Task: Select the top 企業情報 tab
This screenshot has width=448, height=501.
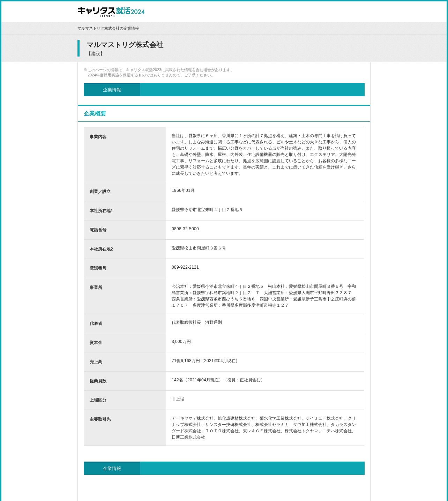Action: [x=112, y=90]
